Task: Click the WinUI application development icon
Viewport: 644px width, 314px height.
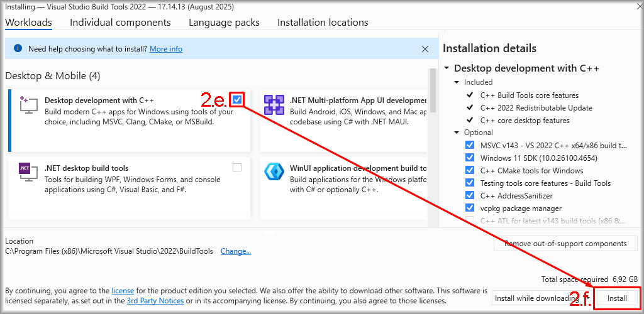Action: tap(274, 173)
